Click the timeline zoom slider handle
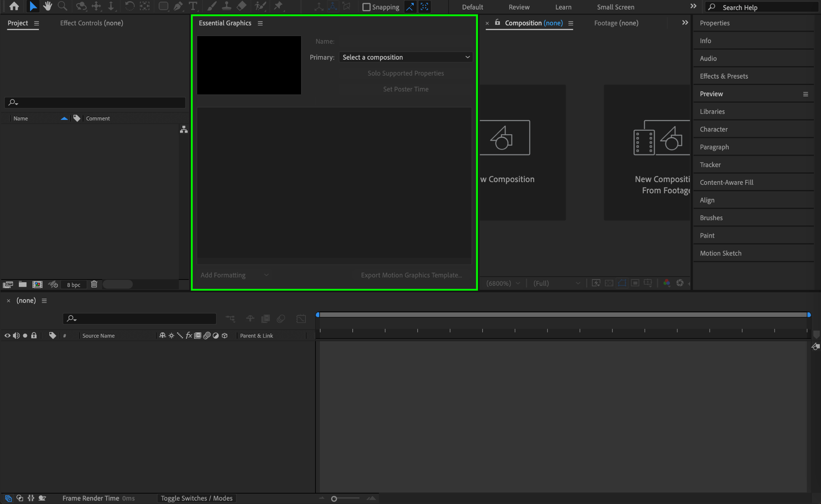Screen dimensions: 821x504 click(334, 499)
